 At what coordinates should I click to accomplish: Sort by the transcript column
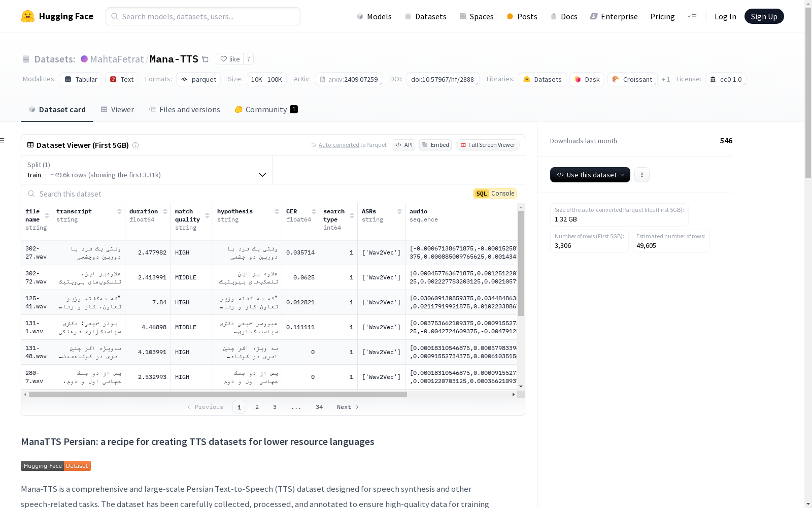tap(119, 211)
